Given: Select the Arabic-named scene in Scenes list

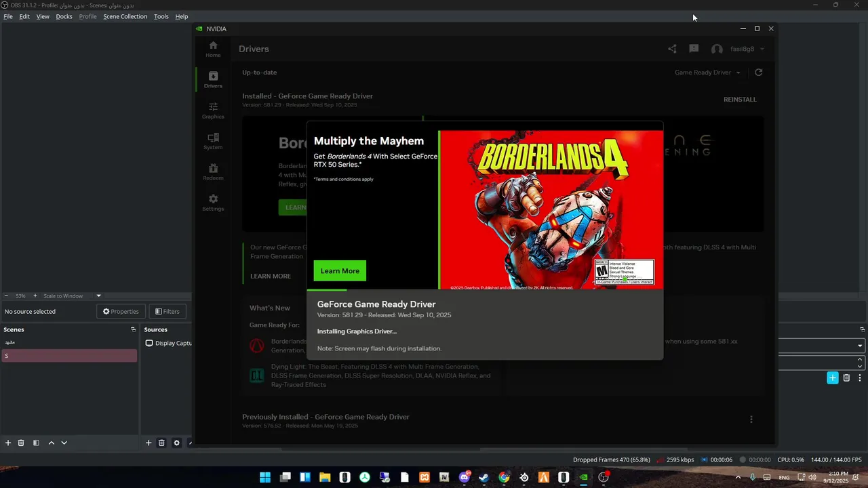Looking at the screenshot, I should coord(68,342).
